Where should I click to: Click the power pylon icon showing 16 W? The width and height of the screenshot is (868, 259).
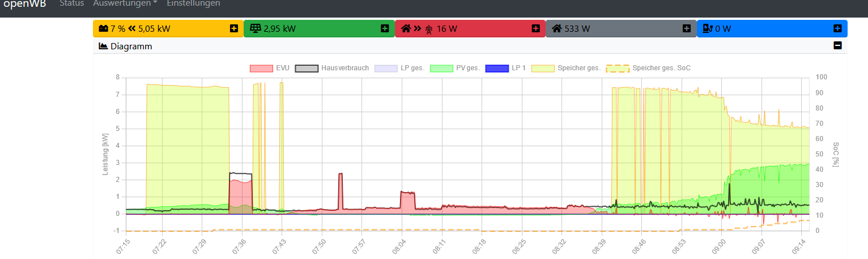pyautogui.click(x=429, y=28)
